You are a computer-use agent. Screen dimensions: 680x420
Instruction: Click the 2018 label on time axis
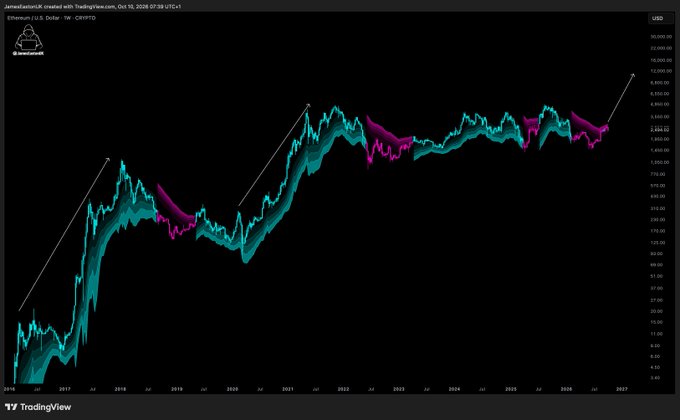click(120, 389)
